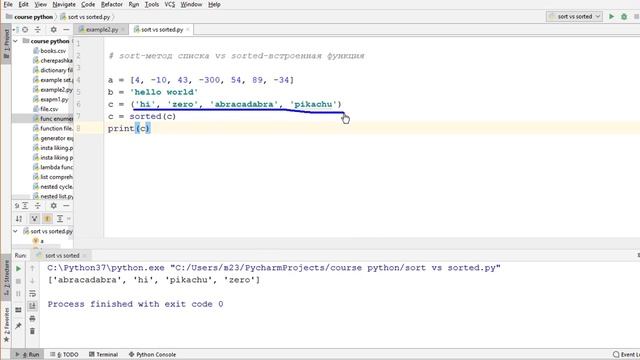Screen dimensions: 640x360
Task: Toggle soft-wrap in Run console
Action: pos(32,293)
